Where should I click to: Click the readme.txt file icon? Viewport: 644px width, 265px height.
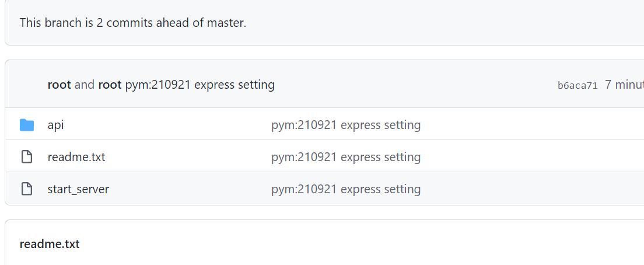tap(27, 157)
